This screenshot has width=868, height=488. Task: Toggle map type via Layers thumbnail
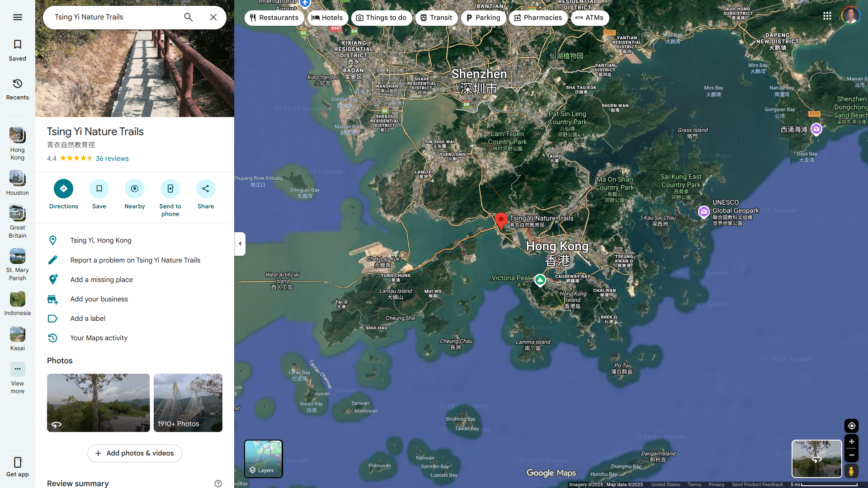[x=264, y=458]
